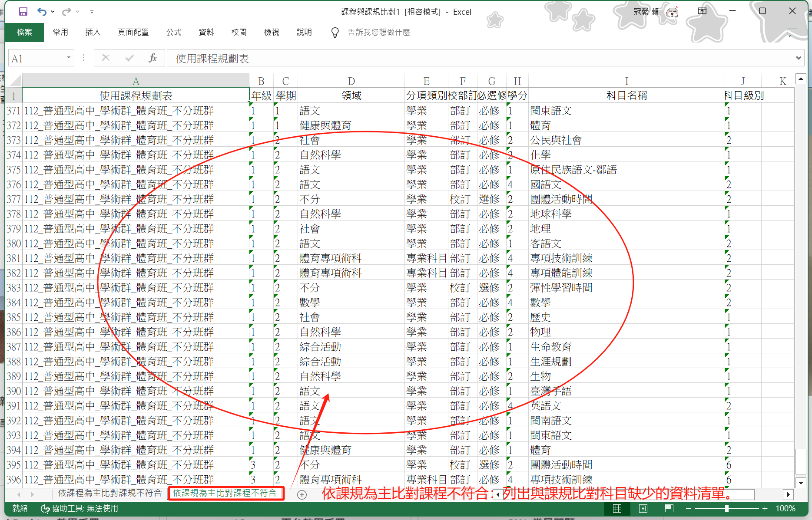Switch to the 資料 ribbon tab
812x520 pixels.
pyautogui.click(x=206, y=32)
